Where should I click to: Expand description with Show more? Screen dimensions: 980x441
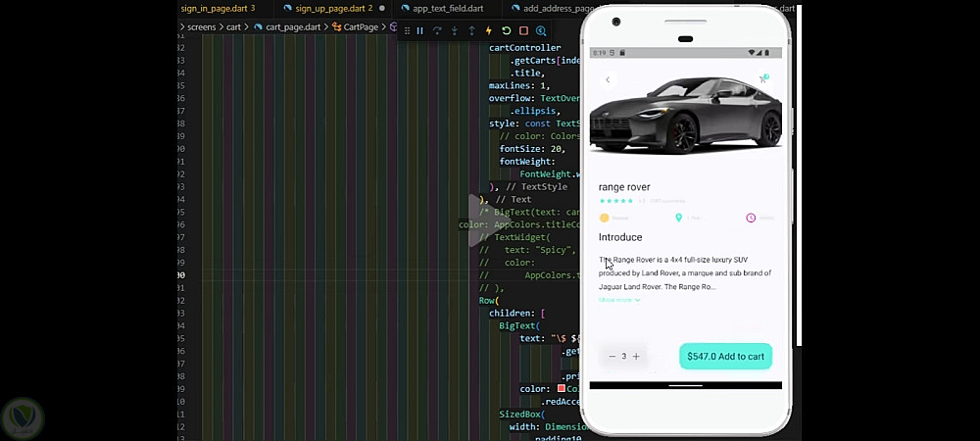pos(619,300)
